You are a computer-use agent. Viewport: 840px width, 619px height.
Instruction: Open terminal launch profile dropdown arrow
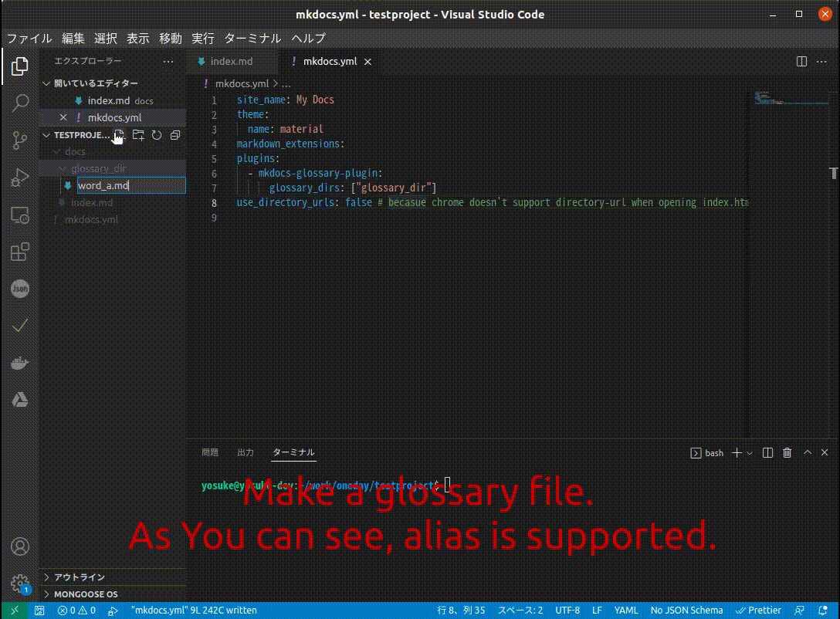750,453
